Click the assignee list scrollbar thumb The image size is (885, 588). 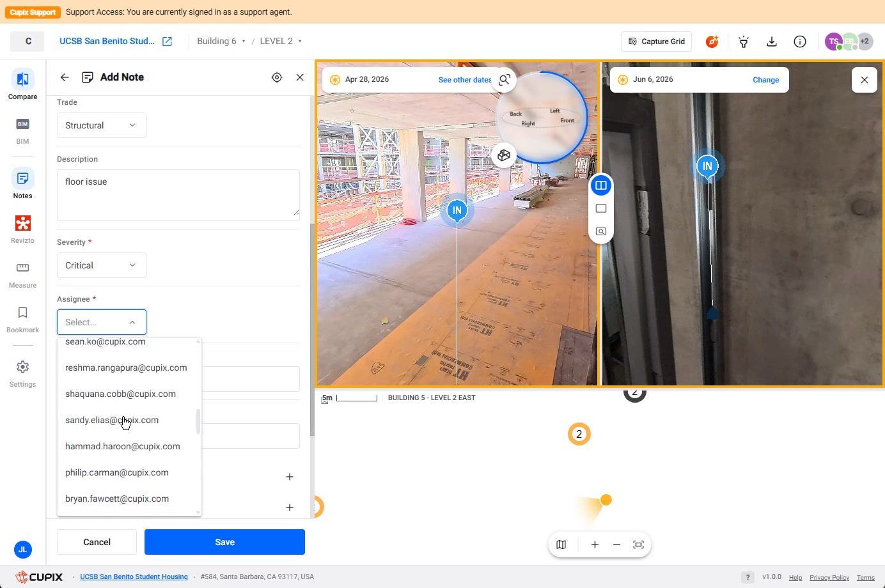(x=198, y=421)
